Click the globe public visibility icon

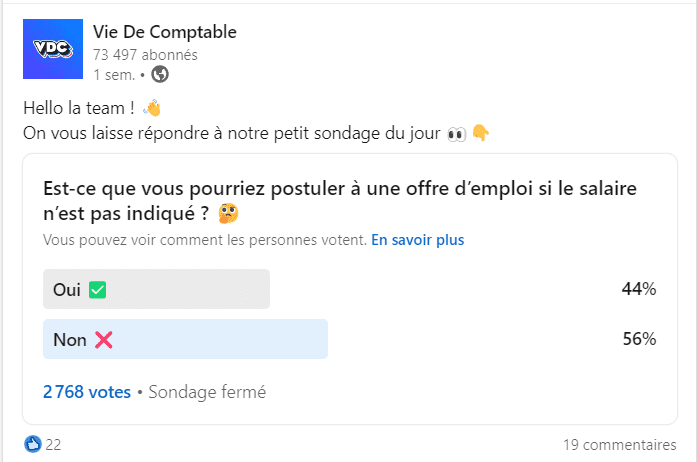[160, 74]
